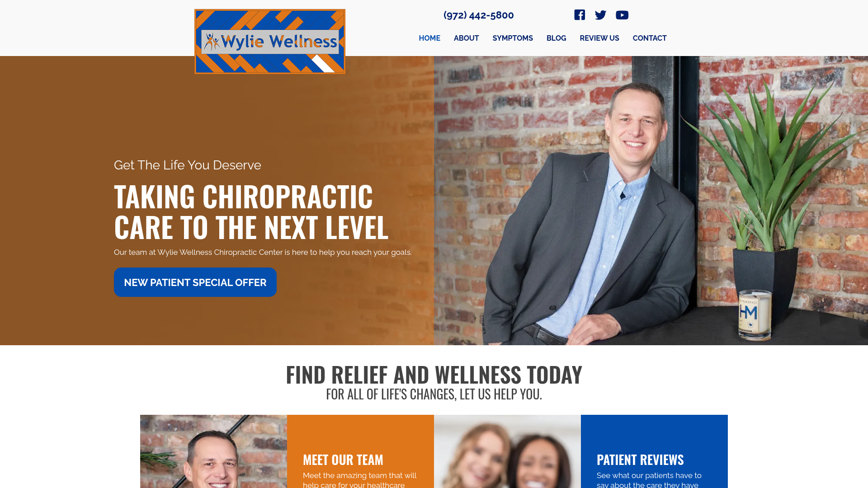Open the Twitter profile icon
Viewport: 868px width, 488px height.
600,15
